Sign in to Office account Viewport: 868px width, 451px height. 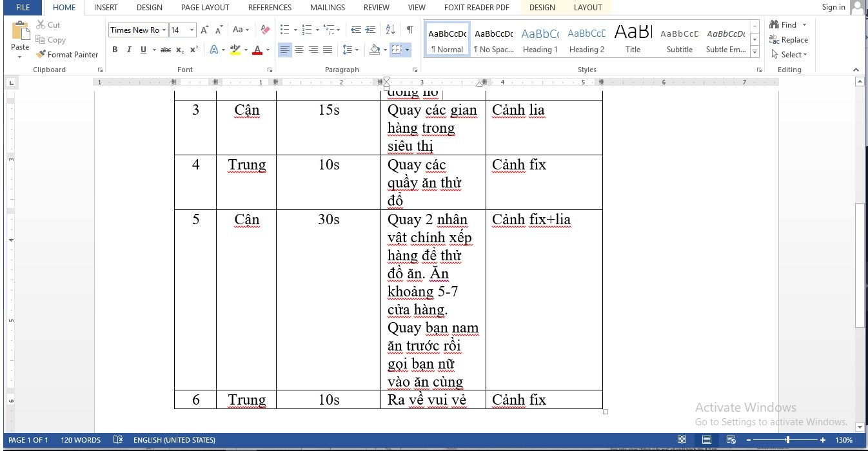point(833,7)
